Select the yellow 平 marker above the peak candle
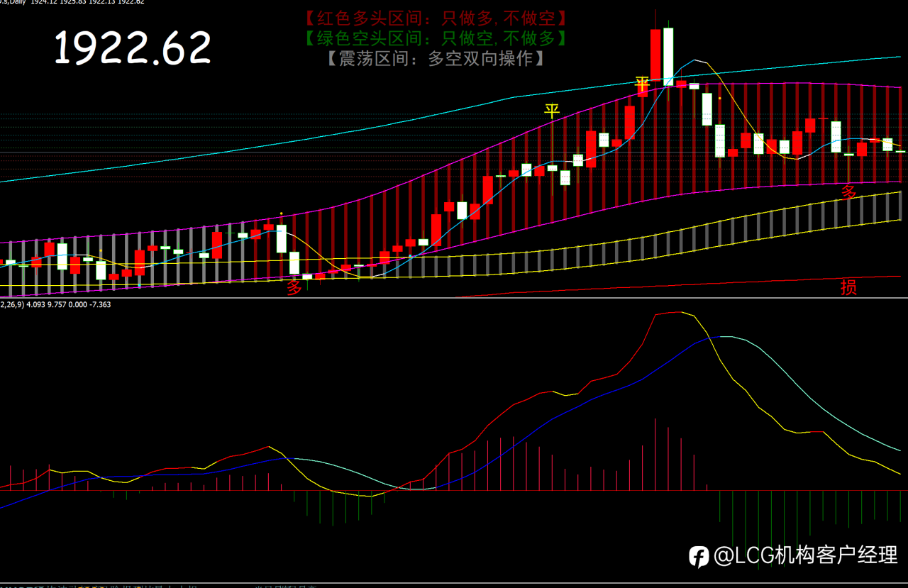Image resolution: width=908 pixels, height=588 pixels. click(642, 85)
